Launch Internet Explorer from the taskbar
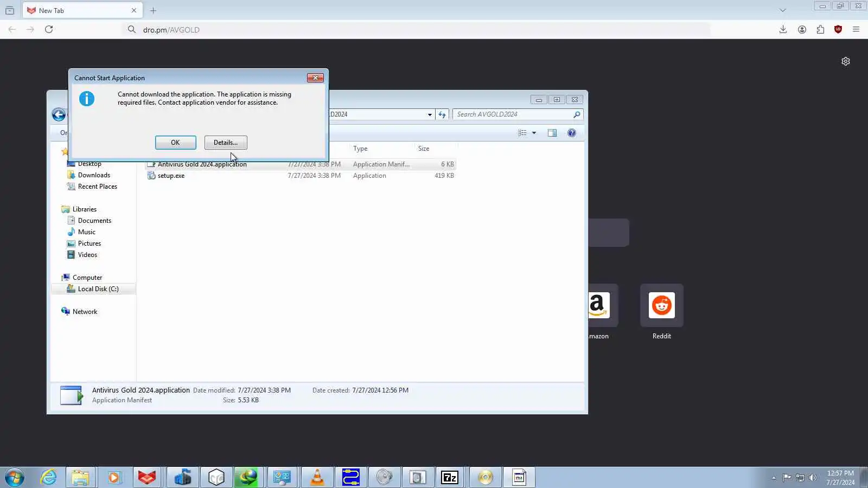The height and width of the screenshot is (488, 868). click(x=48, y=477)
